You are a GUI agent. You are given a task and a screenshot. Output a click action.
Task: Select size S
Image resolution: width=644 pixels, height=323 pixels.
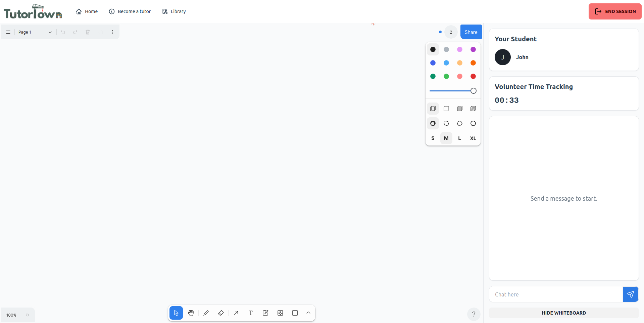433,138
